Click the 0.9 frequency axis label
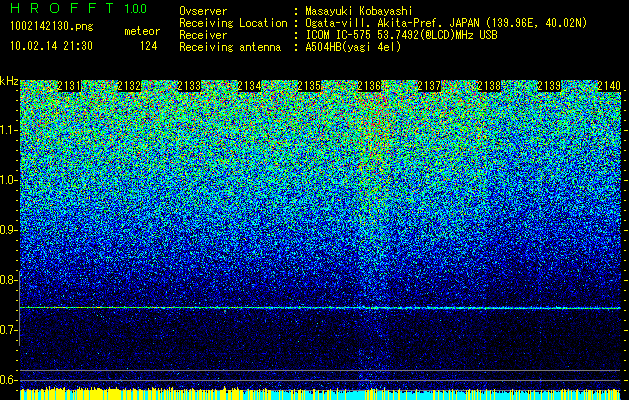Image resolution: width=629 pixels, height=400 pixels. click(8, 230)
